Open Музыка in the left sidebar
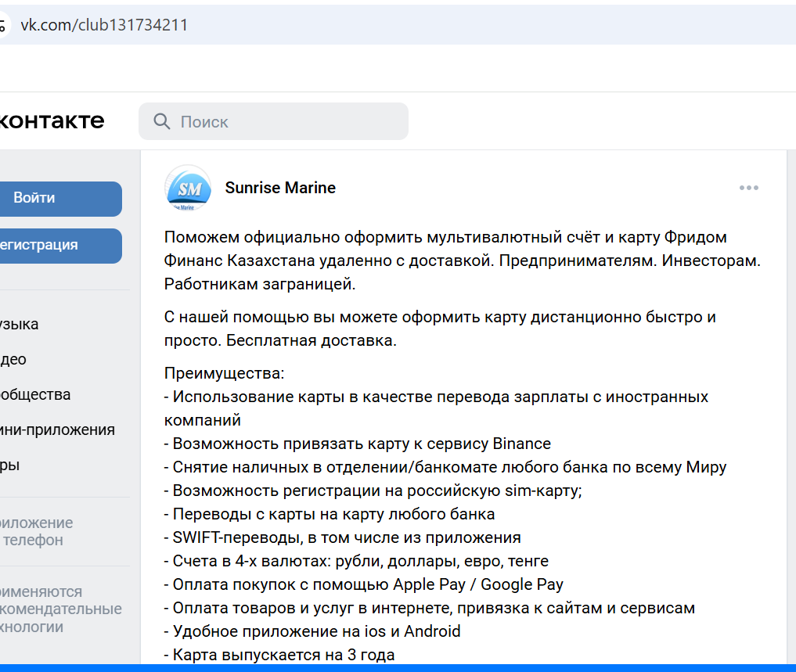This screenshot has width=796, height=672. (x=20, y=324)
